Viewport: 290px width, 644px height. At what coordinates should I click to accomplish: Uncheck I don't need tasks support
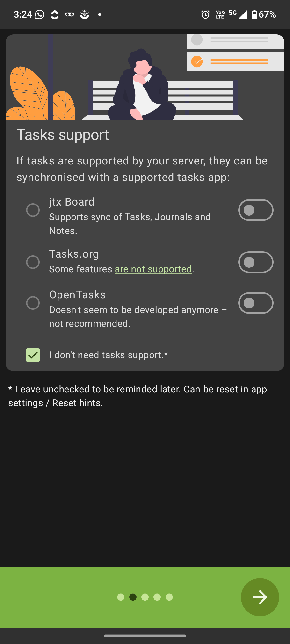[x=33, y=355]
